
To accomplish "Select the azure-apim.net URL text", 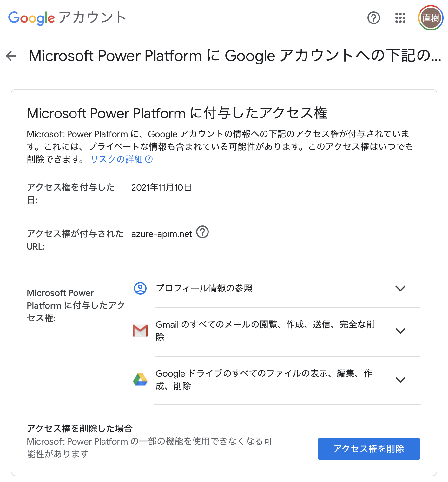I will (x=161, y=233).
